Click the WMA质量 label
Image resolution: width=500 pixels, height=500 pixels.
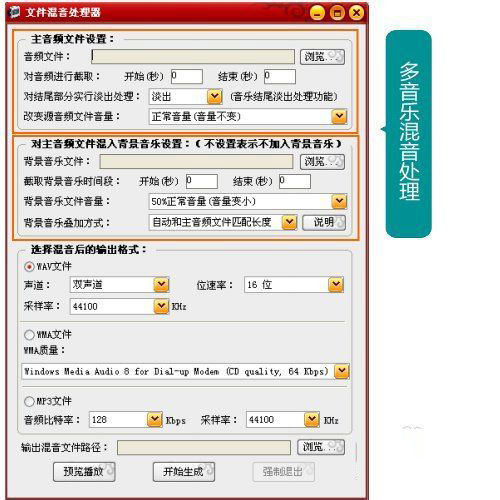tap(44, 350)
